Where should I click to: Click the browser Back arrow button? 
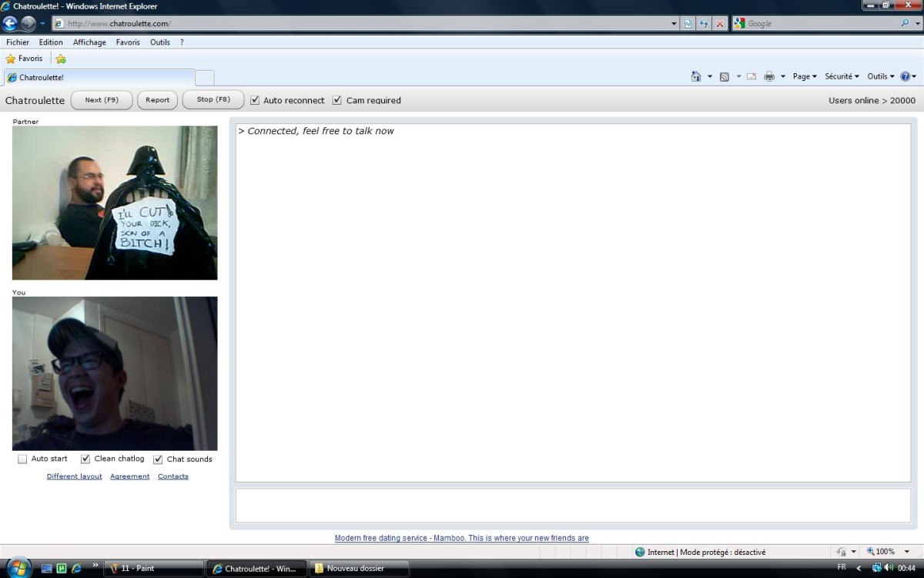pos(11,23)
